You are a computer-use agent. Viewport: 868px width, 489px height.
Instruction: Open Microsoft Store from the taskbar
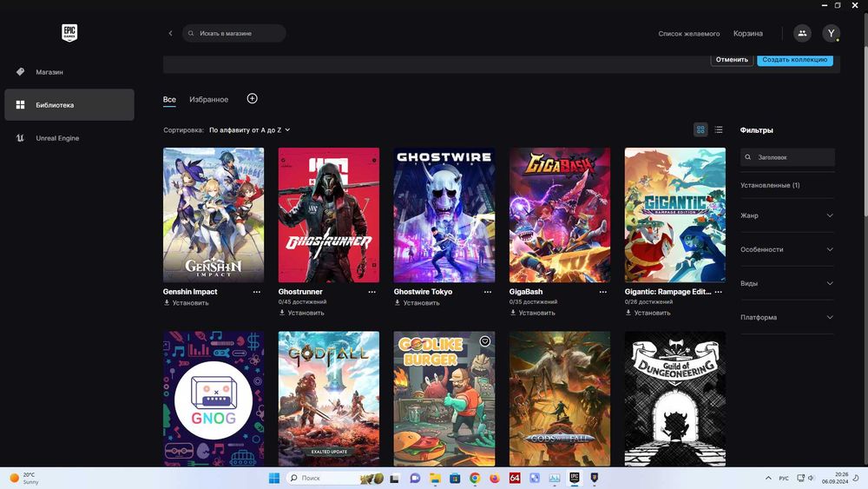click(x=455, y=478)
